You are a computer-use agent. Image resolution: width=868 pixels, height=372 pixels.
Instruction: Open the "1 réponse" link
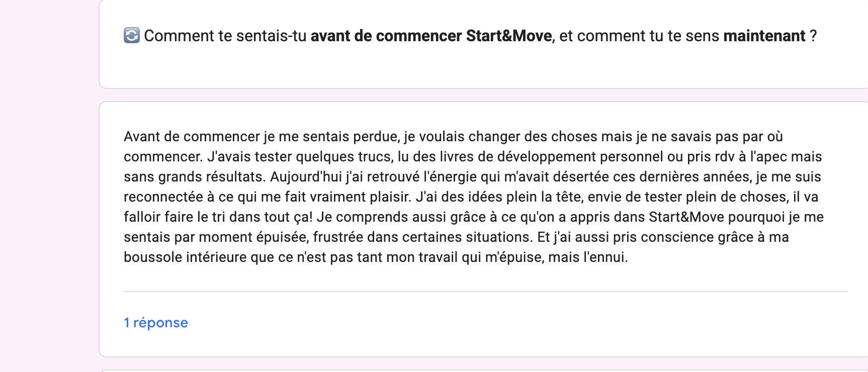tap(156, 323)
